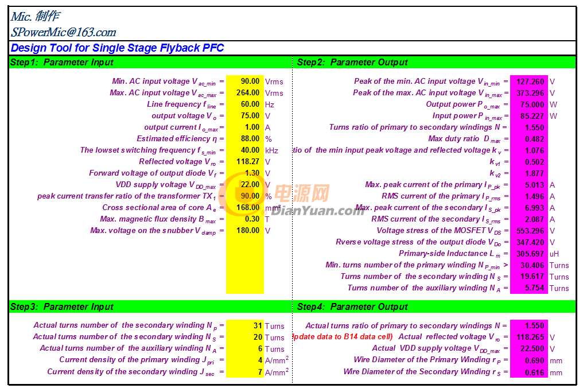Select the secondary winding turns result 19.617
Screen dimensions: 583x392
(x=528, y=277)
